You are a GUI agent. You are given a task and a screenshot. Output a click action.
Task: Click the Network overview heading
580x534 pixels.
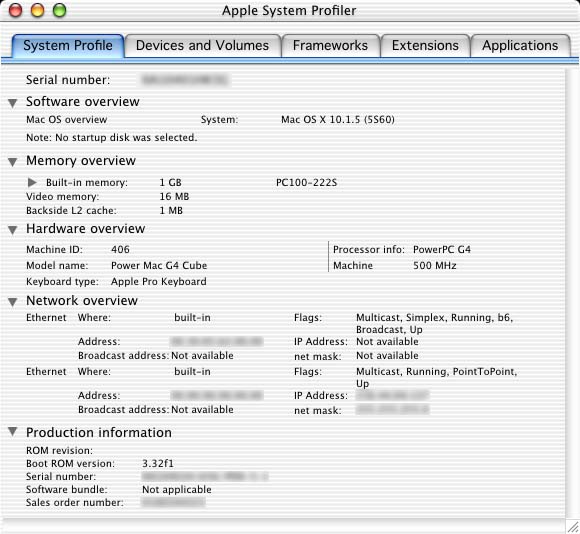[x=82, y=301]
